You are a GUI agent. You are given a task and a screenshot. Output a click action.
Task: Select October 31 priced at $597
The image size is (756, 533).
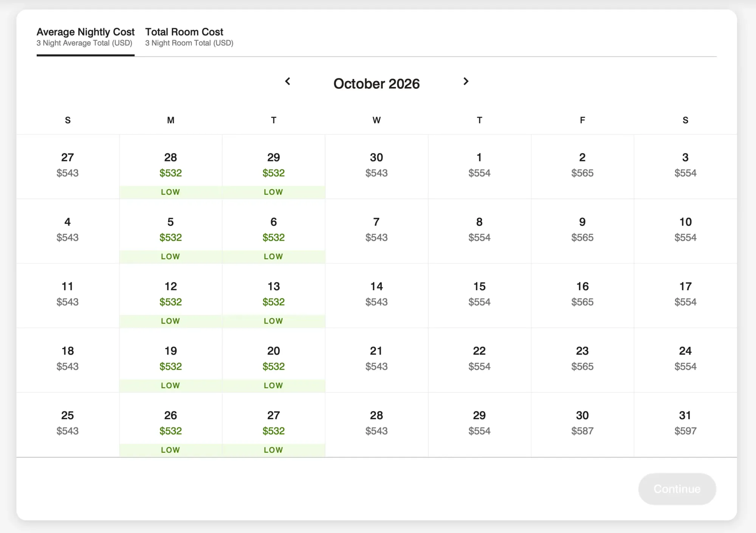coord(685,425)
